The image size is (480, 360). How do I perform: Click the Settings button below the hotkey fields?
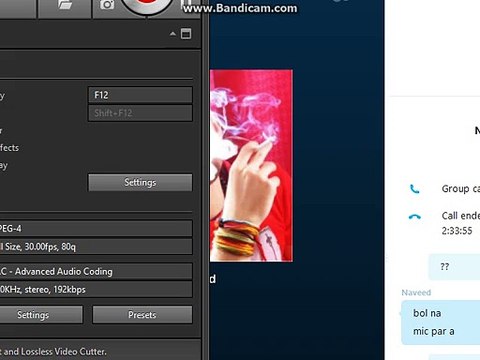click(140, 182)
